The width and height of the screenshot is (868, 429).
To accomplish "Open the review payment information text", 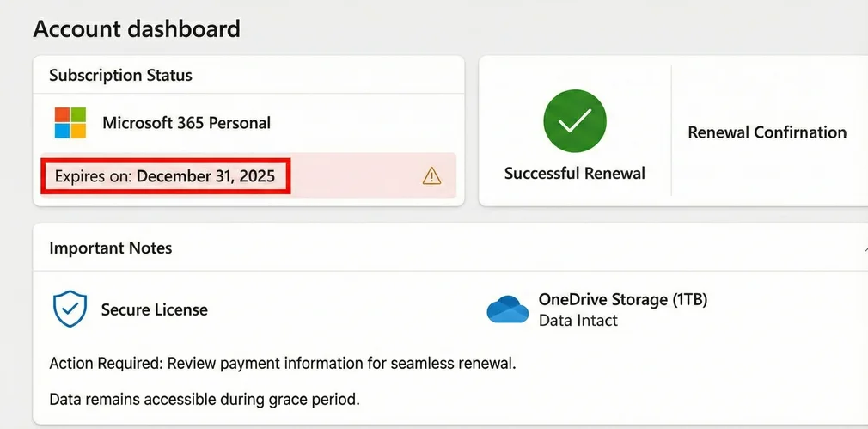I will click(x=341, y=363).
